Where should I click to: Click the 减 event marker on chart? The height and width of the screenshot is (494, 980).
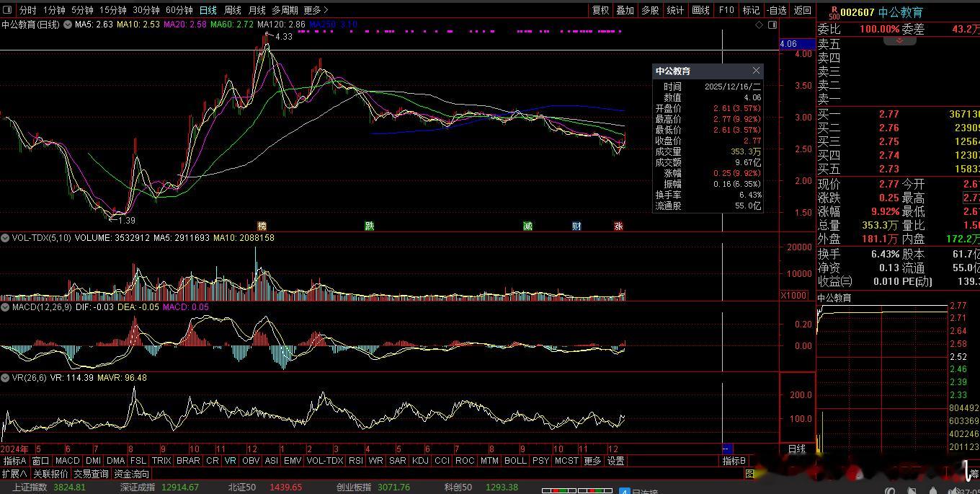pyautogui.click(x=528, y=226)
